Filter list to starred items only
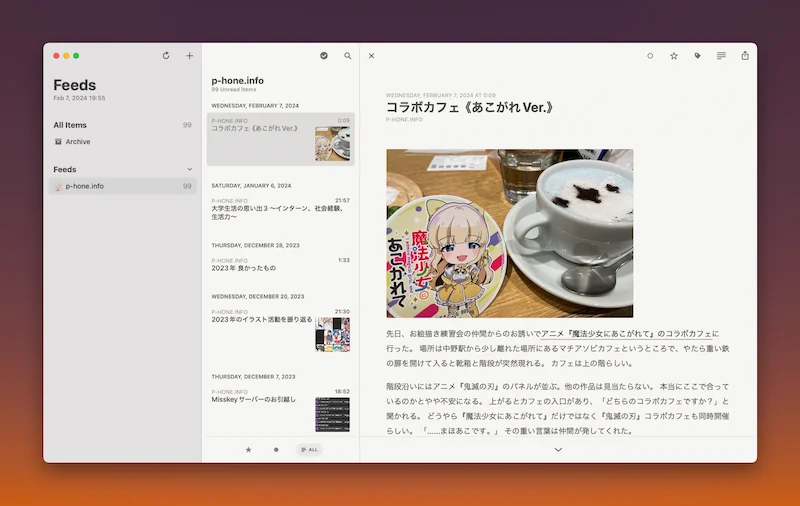The height and width of the screenshot is (506, 800). [x=248, y=450]
